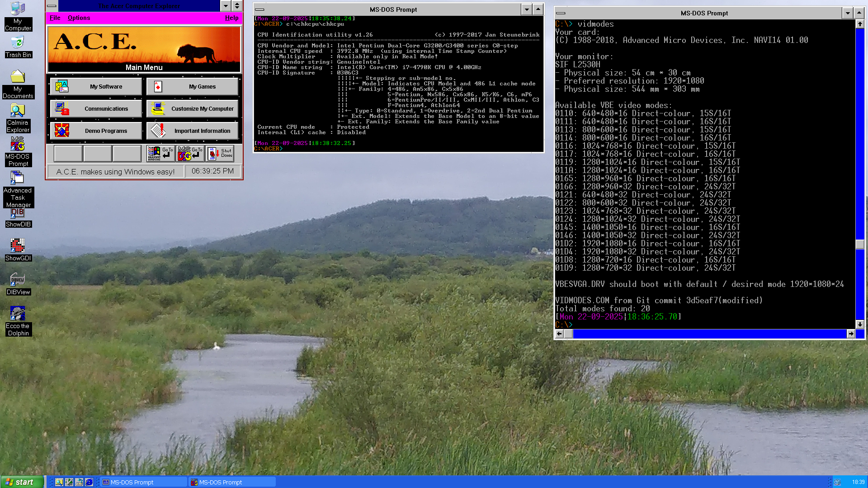Select Customize My Computer
The height and width of the screenshot is (488, 868).
(x=192, y=108)
